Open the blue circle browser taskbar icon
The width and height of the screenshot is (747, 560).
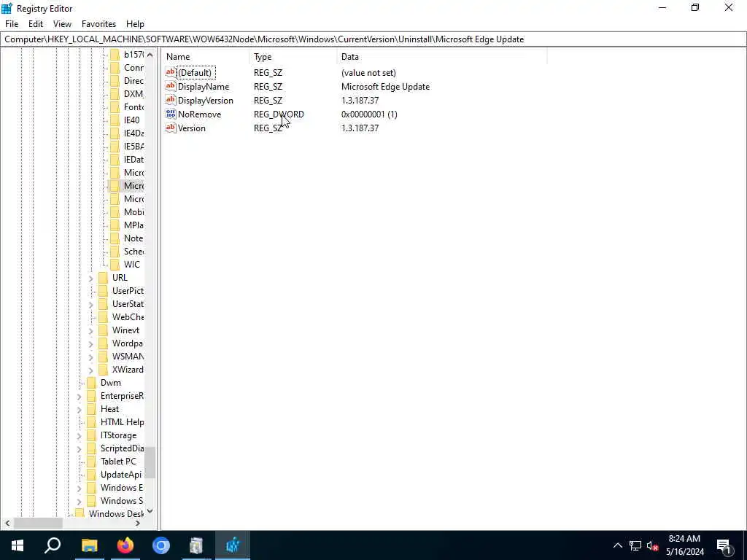pos(161,545)
